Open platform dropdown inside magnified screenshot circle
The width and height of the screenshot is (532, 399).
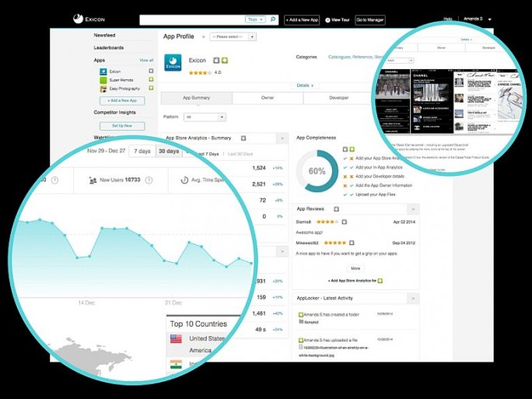pyautogui.click(x=400, y=61)
